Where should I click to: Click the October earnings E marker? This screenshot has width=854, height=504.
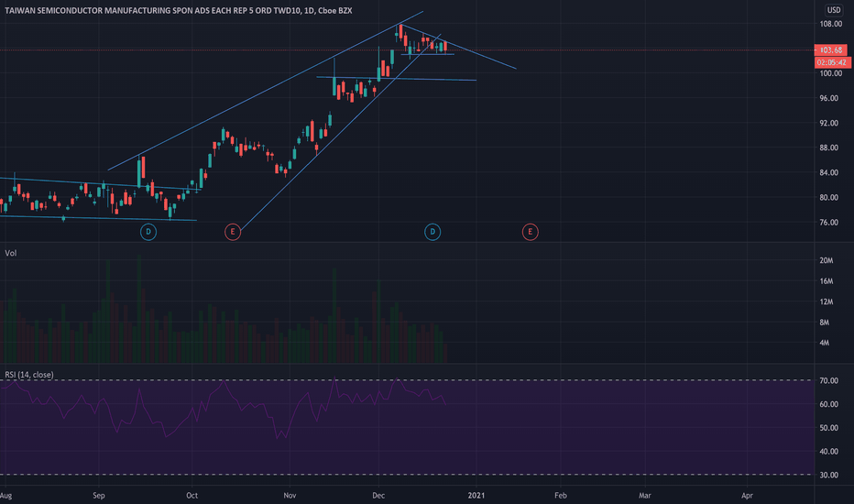[x=233, y=232]
